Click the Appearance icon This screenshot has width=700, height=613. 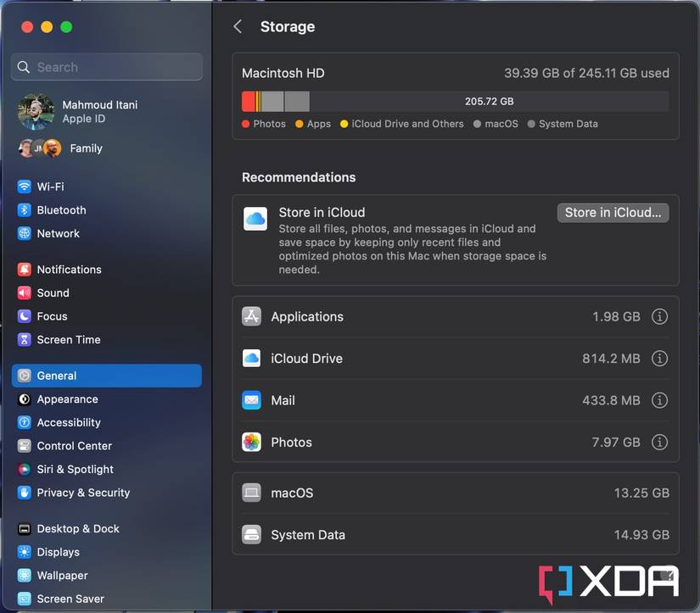[24, 399]
